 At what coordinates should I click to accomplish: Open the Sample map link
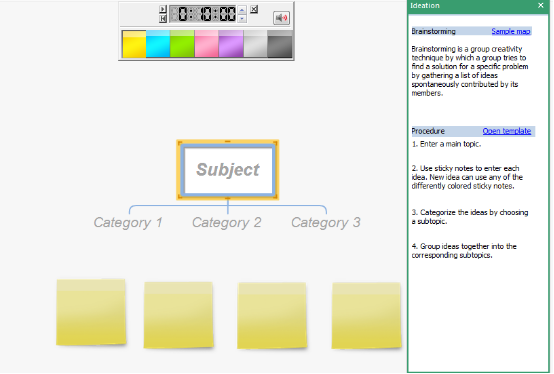point(511,31)
